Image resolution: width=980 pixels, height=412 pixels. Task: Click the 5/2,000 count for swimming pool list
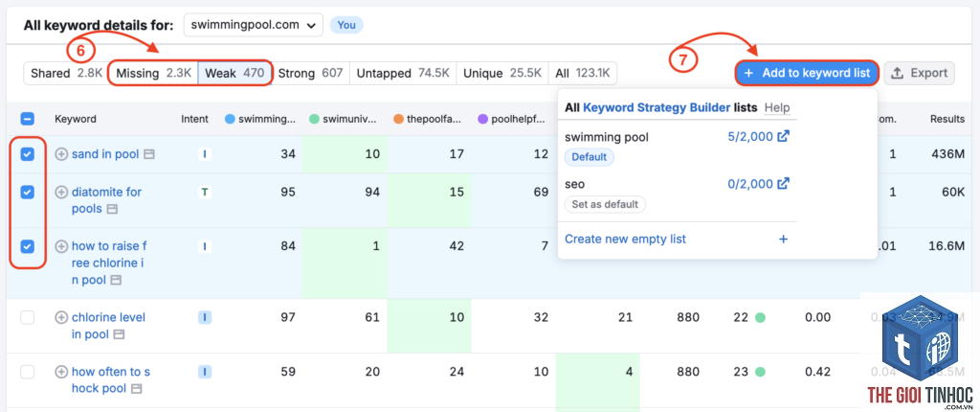[x=750, y=136]
